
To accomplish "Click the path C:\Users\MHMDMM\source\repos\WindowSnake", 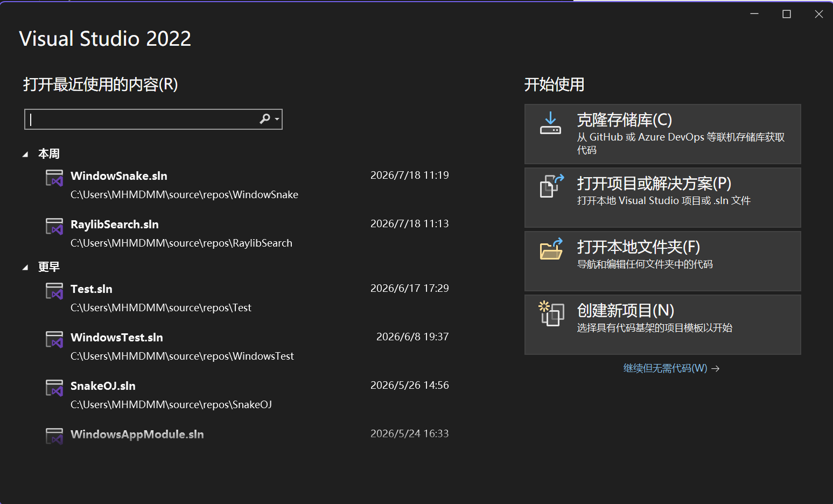I will (x=184, y=194).
